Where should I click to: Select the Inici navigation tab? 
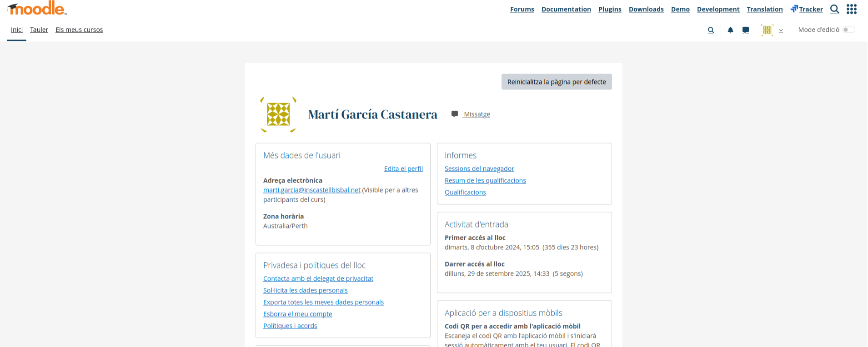[17, 30]
